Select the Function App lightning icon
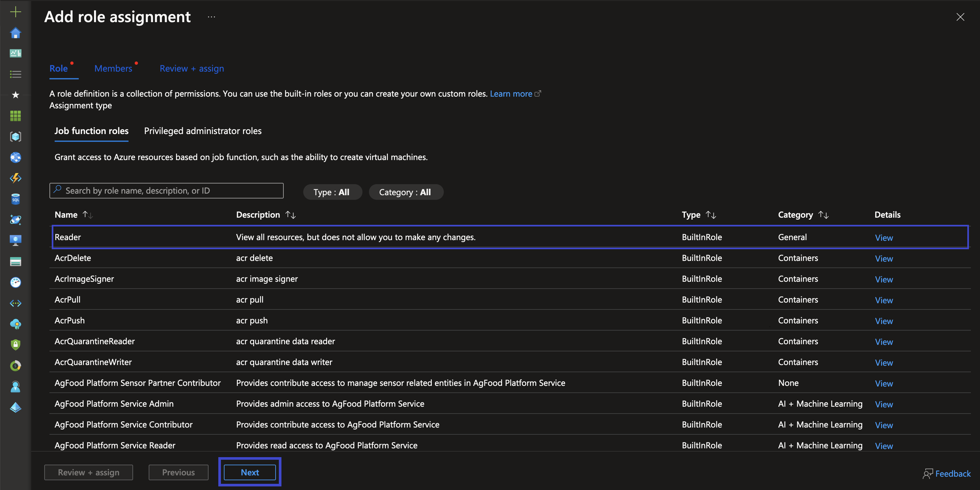980x490 pixels. [15, 178]
